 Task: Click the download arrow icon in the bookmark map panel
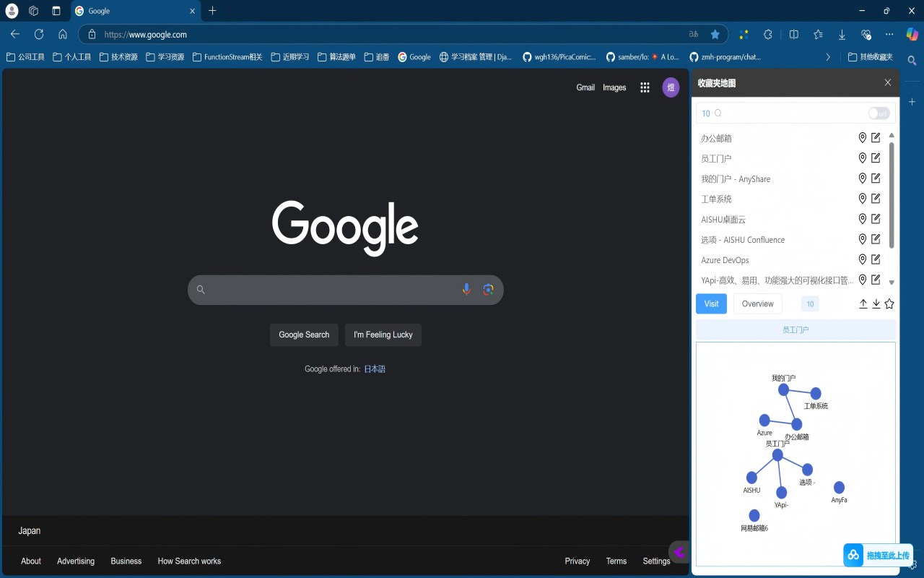point(876,303)
